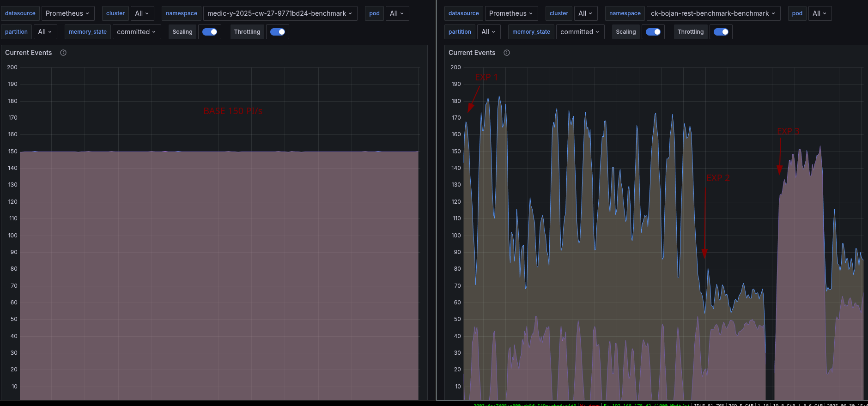Click 150 y-axis label in left chart
Screen dimensions: 868x406
point(12,151)
